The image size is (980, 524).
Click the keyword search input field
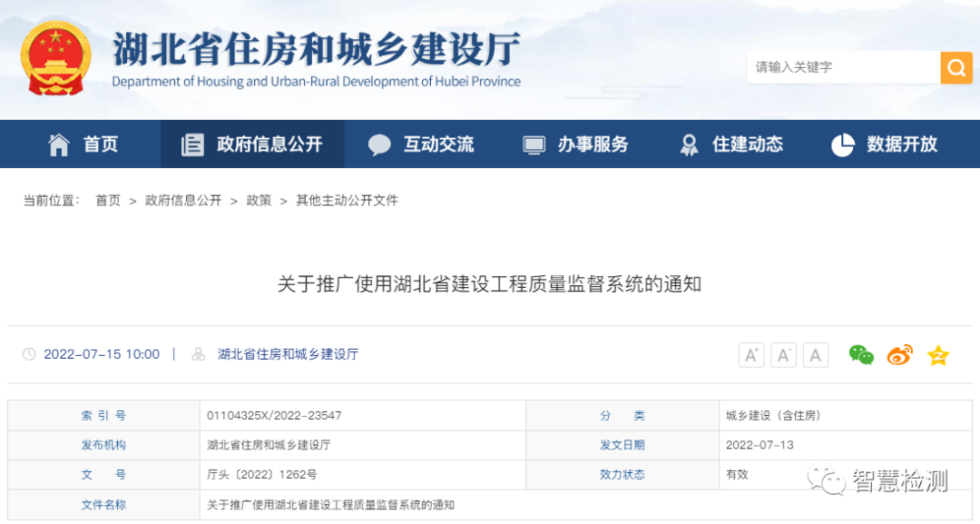point(842,67)
